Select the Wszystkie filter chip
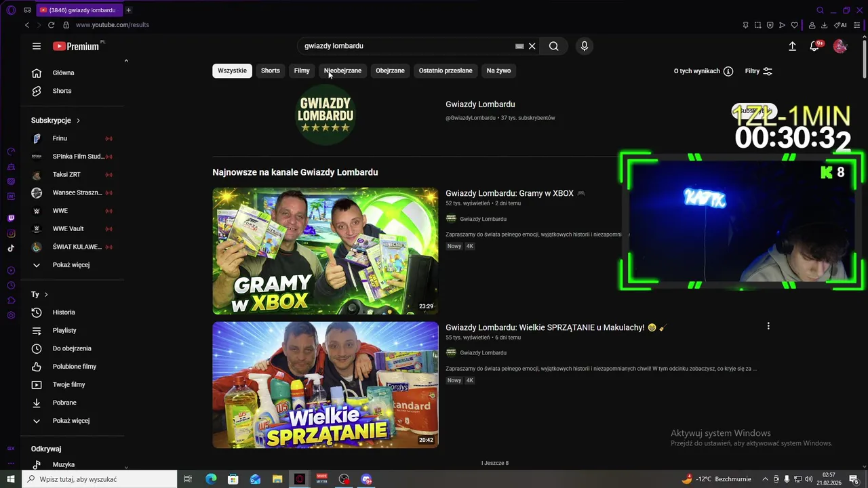 [x=232, y=70]
